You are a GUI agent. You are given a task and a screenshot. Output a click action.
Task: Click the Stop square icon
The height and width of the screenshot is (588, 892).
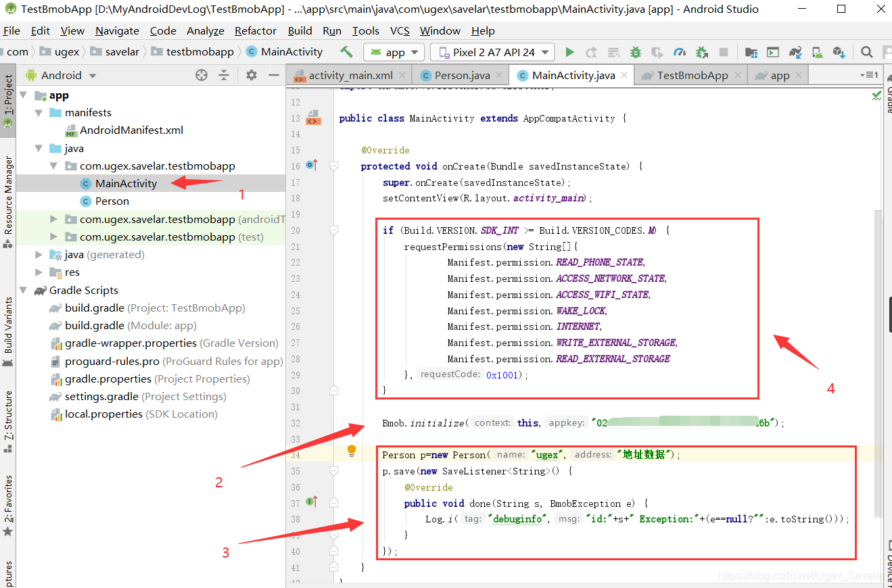(x=724, y=52)
